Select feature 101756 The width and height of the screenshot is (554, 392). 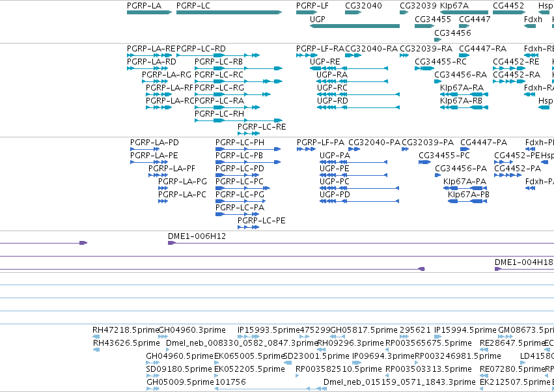pos(270,389)
